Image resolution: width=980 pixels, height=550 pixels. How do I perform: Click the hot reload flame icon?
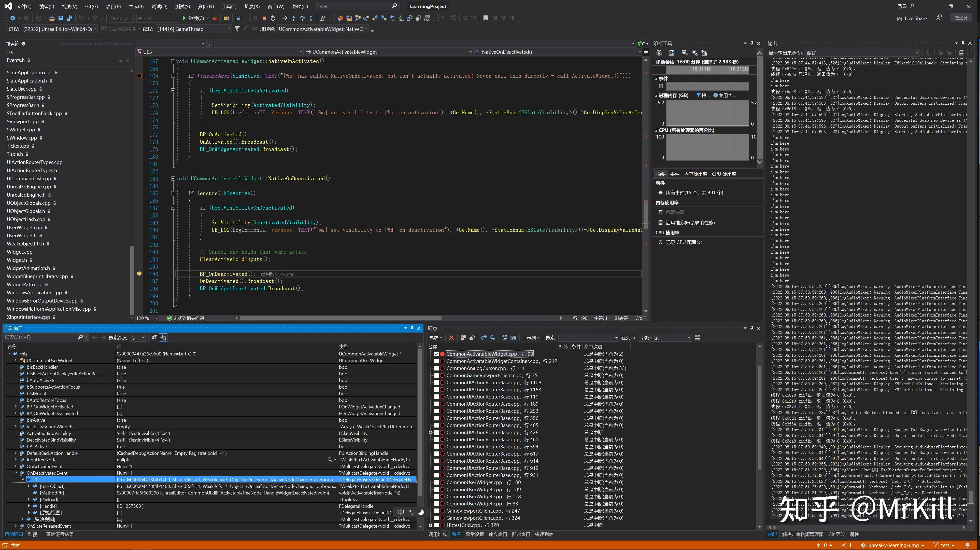click(215, 18)
